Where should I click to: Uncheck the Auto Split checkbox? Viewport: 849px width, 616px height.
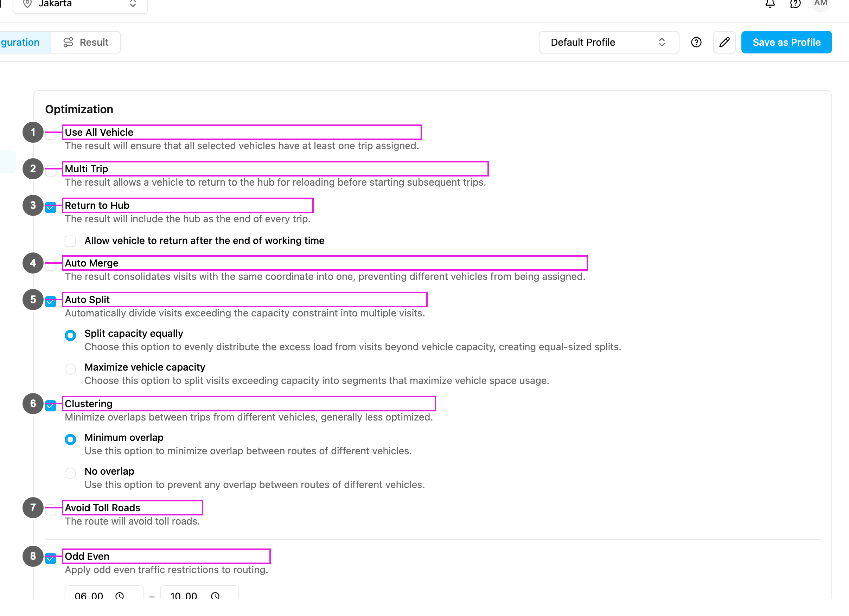pyautogui.click(x=51, y=302)
